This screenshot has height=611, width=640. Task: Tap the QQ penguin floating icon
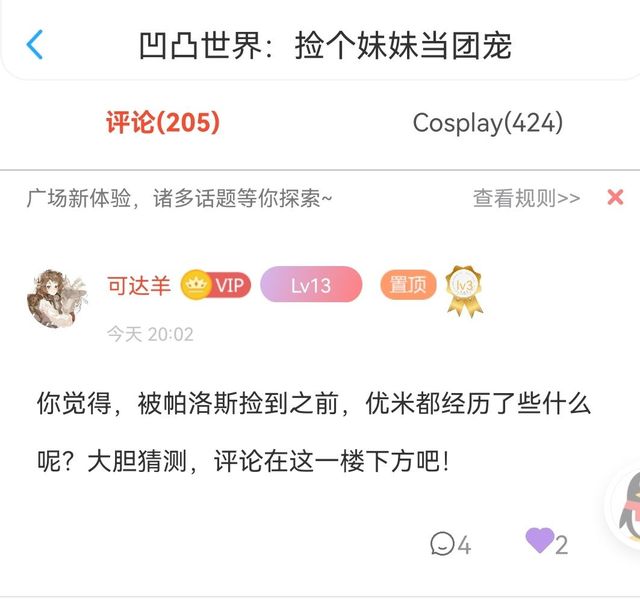(629, 506)
